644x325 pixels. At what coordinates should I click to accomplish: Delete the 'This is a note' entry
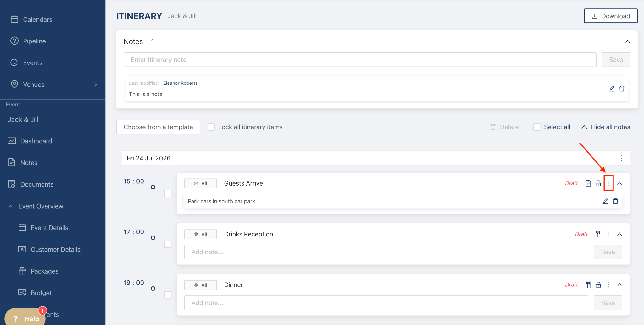(x=622, y=89)
